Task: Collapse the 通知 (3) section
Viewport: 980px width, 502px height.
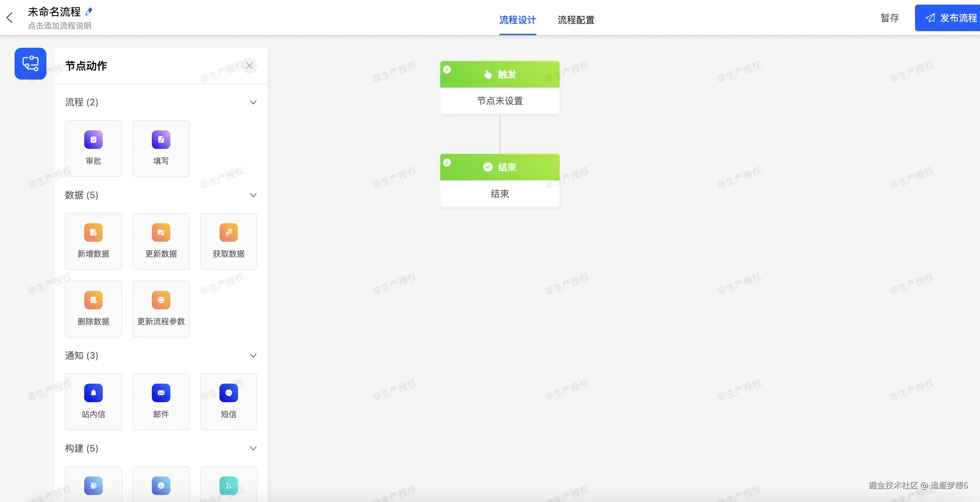Action: [253, 355]
